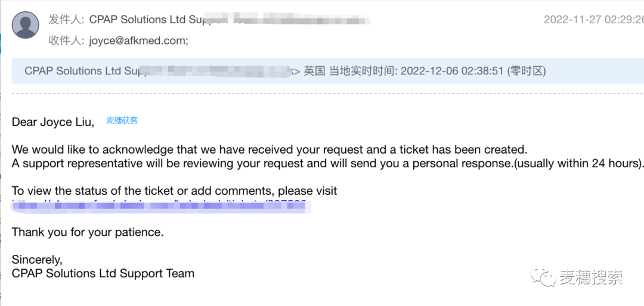Click CPAP Solutions Ltd Support Team signature
Screen dimensions: 644x306
103,273
